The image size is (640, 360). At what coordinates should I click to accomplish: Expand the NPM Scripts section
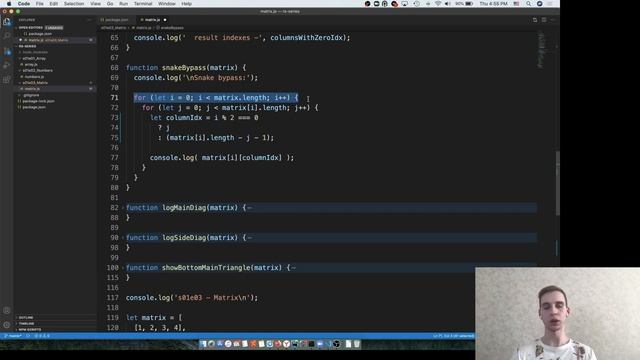click(x=29, y=329)
